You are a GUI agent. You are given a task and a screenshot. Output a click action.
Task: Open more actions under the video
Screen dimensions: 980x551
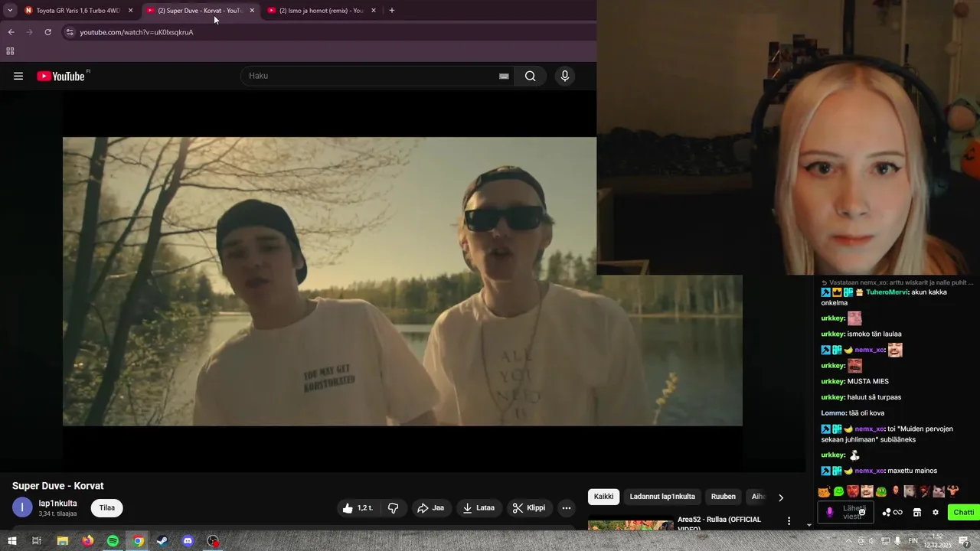567,508
